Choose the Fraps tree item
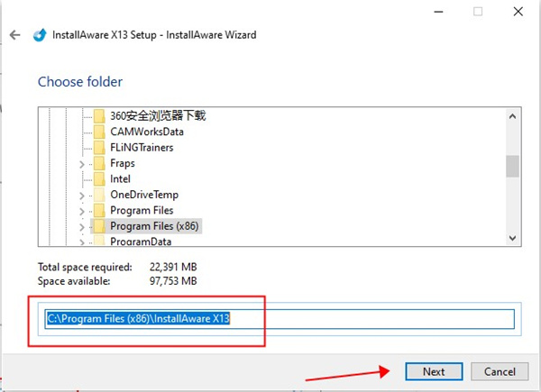The height and width of the screenshot is (392, 541). (123, 163)
